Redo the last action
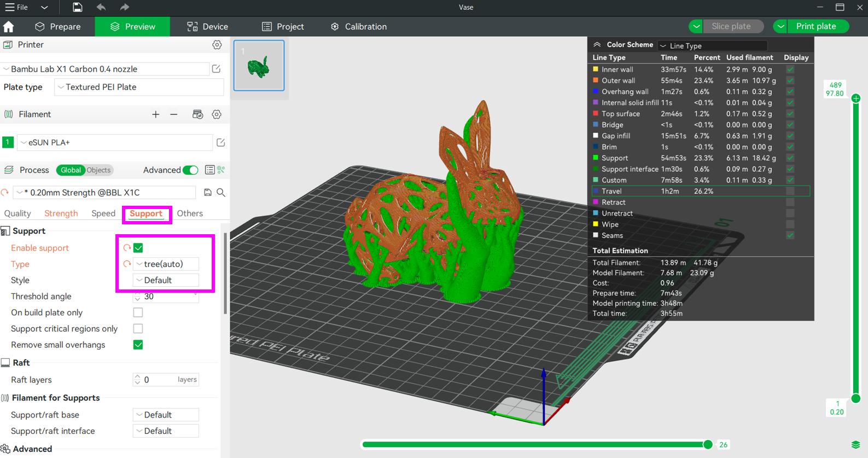The height and width of the screenshot is (458, 868). pyautogui.click(x=125, y=7)
